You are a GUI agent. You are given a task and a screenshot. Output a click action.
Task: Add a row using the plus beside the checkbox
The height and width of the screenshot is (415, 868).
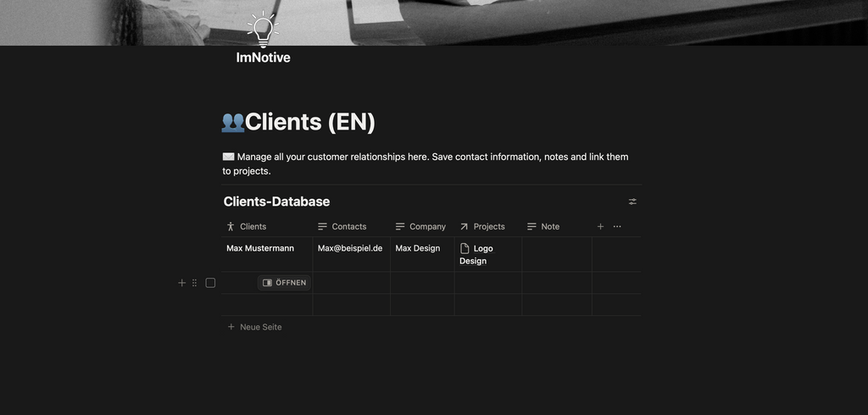click(x=181, y=283)
